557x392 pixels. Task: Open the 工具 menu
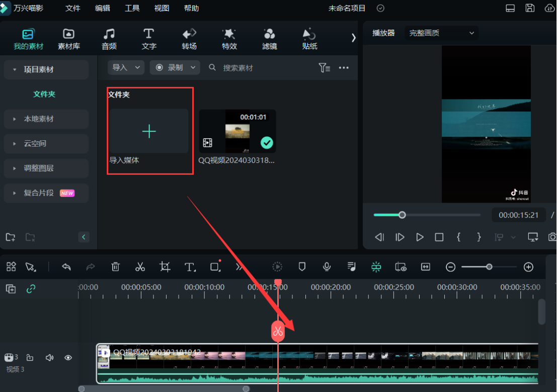132,9
